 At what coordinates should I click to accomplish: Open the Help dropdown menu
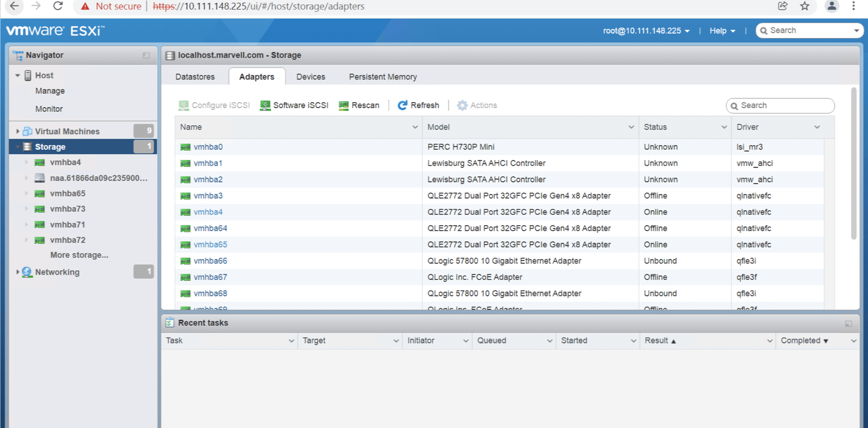pos(722,30)
